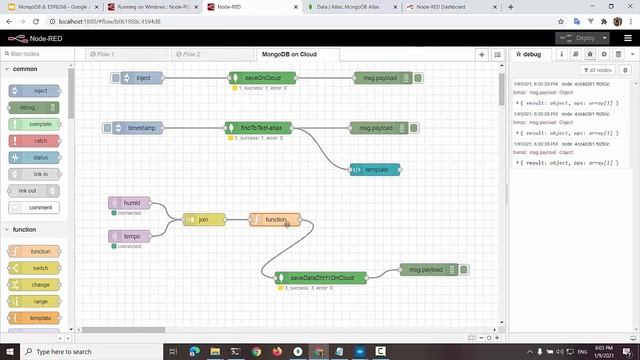Image resolution: width=640 pixels, height=360 pixels.
Task: Click the filter nodes search field
Action: click(38, 54)
